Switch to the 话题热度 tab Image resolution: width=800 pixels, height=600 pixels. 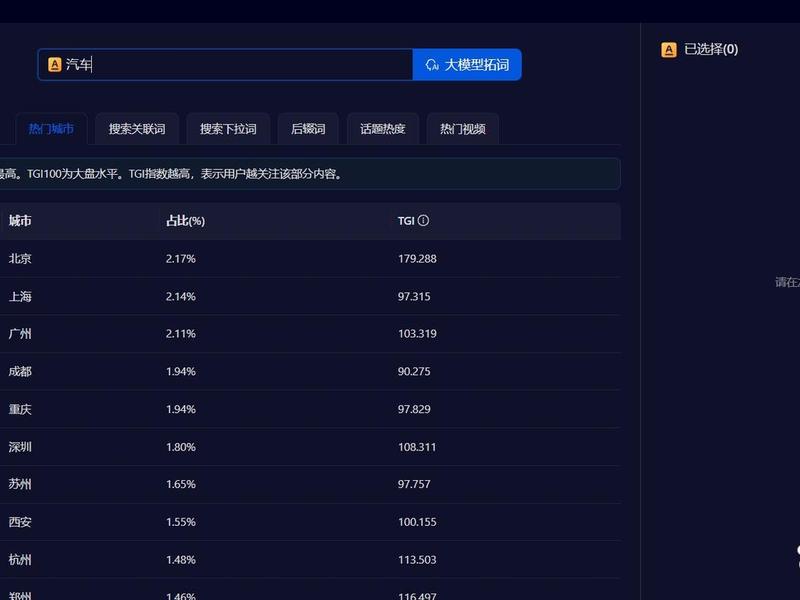(x=383, y=129)
